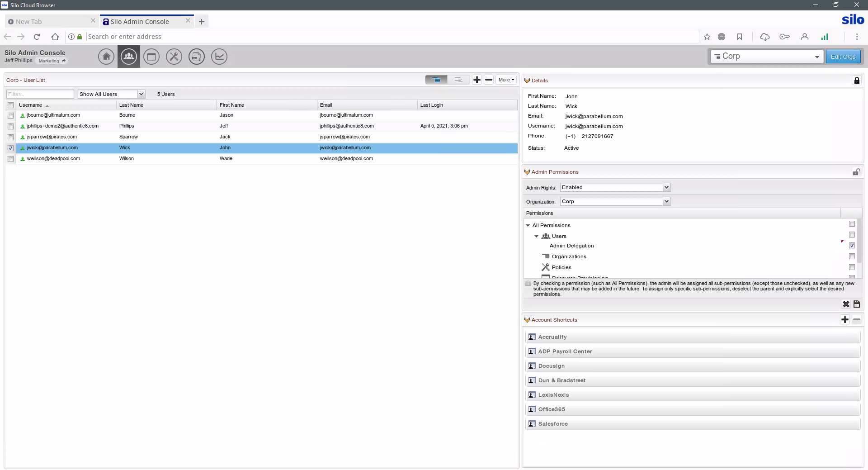This screenshot has width=868, height=470.
Task: Open the analytics chart icon in console toolbar
Action: [219, 57]
